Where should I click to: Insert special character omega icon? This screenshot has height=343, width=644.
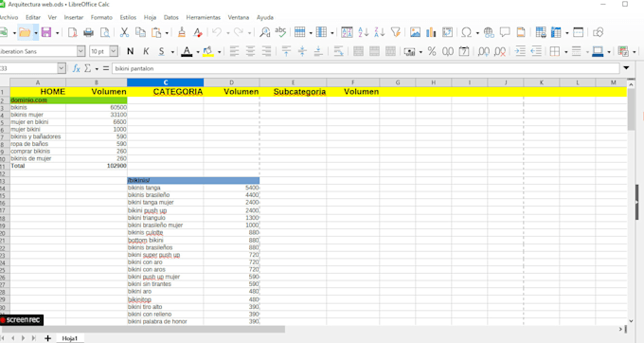466,32
